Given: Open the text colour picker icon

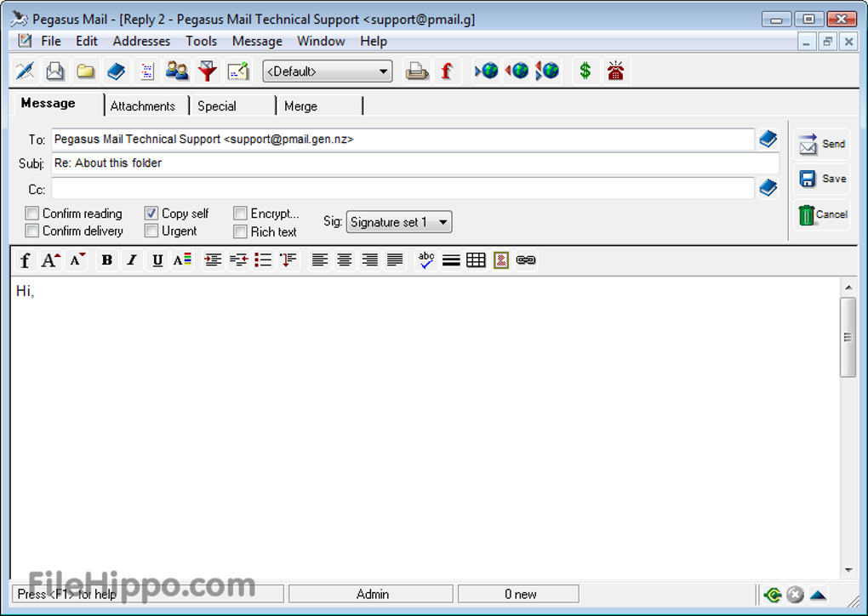Looking at the screenshot, I should tap(182, 260).
